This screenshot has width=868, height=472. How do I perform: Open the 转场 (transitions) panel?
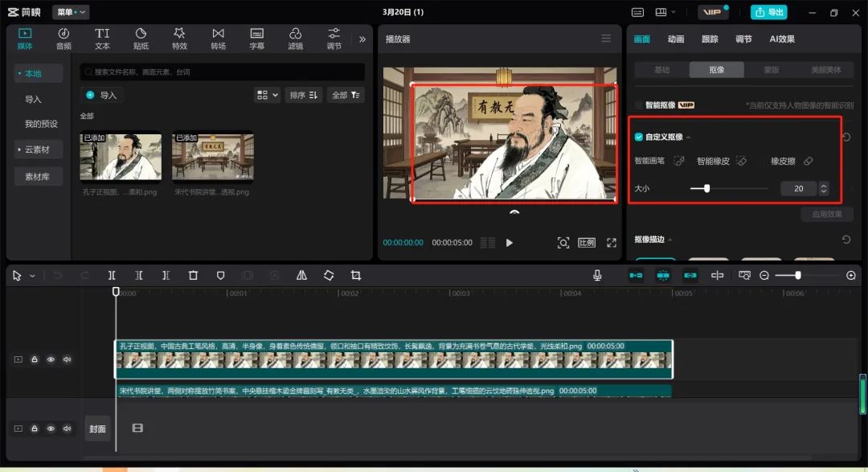click(218, 39)
